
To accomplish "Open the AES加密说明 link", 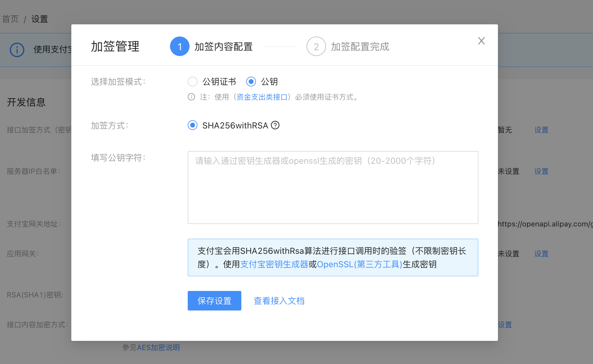I will [x=158, y=348].
